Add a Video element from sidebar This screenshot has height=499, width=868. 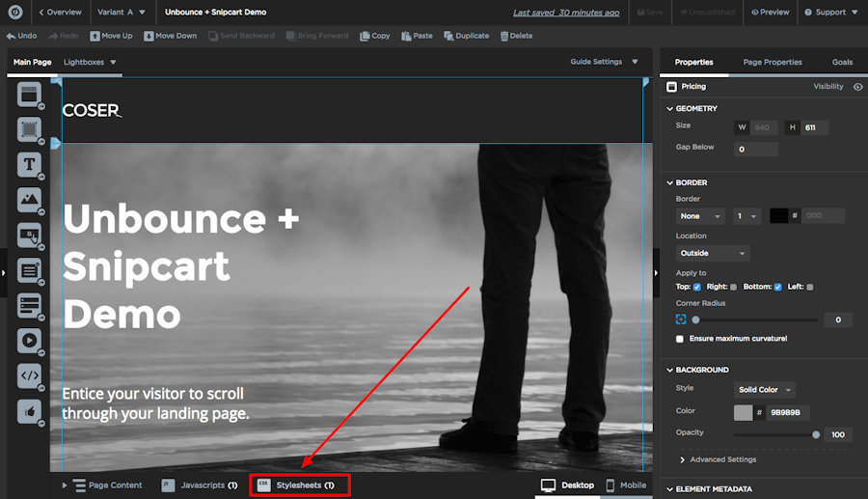[x=29, y=340]
